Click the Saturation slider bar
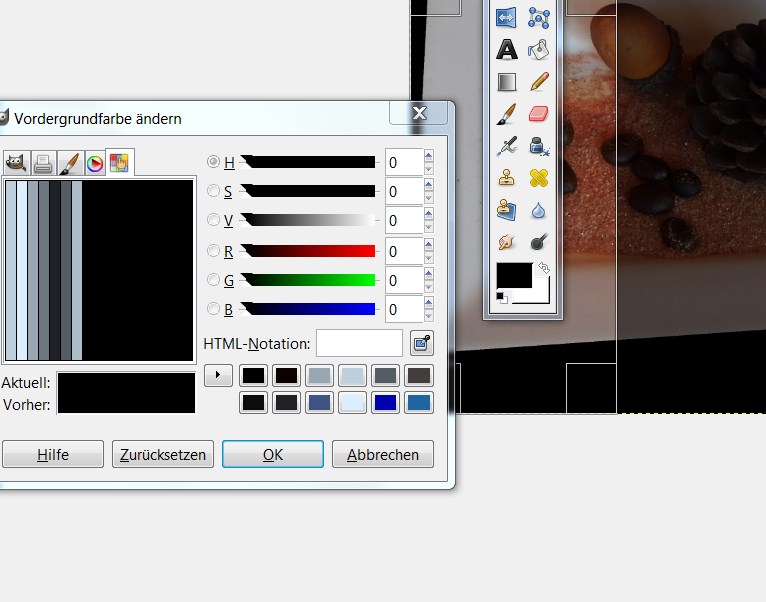Viewport: 766px width, 602px height. 309,191
